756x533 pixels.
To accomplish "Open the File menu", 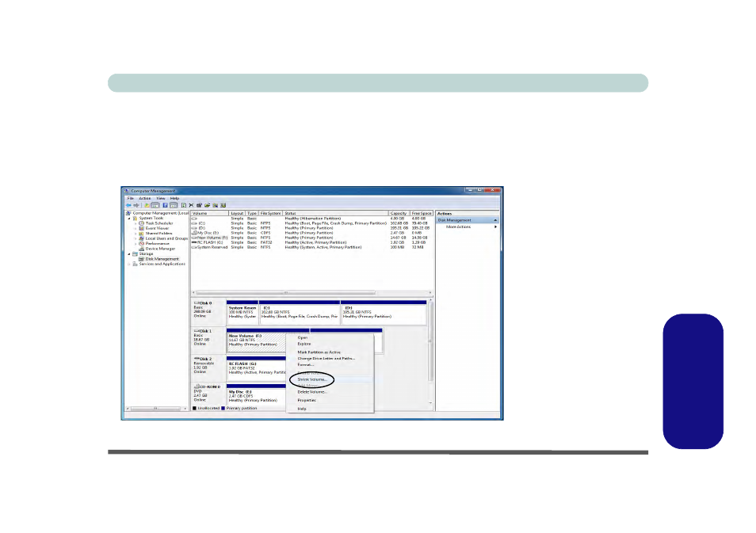I will coord(130,198).
